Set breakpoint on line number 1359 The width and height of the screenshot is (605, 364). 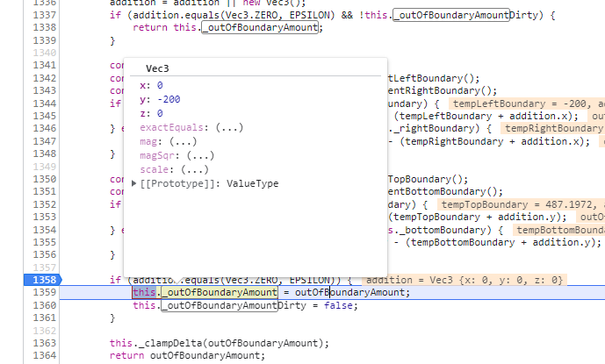pos(45,292)
